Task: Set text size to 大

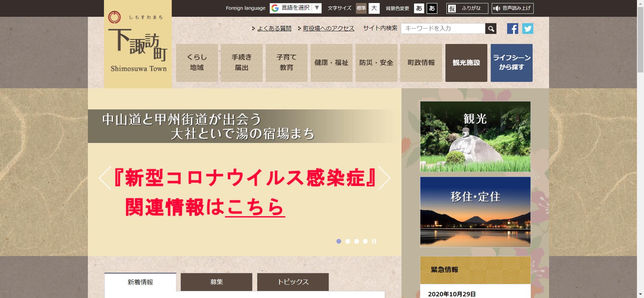Action: [374, 8]
